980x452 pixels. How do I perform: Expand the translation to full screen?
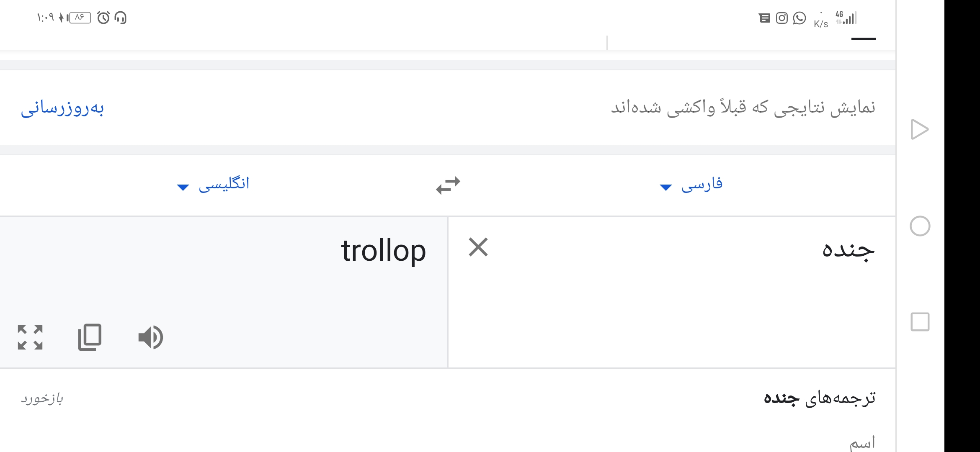(30, 337)
